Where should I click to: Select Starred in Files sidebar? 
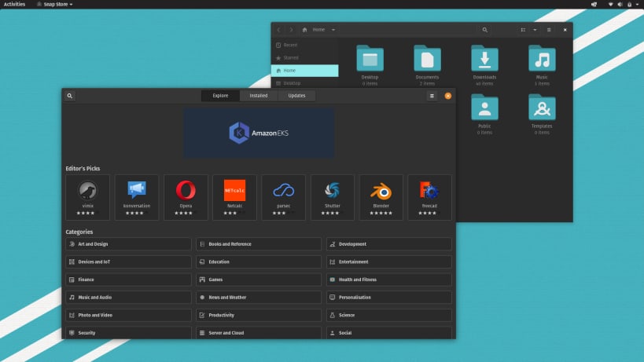pos(305,58)
